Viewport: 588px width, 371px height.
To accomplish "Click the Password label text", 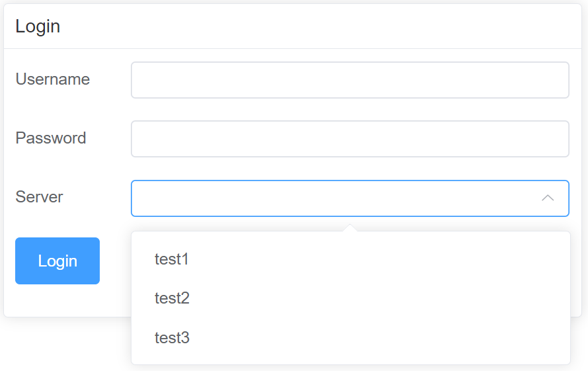I will click(51, 138).
